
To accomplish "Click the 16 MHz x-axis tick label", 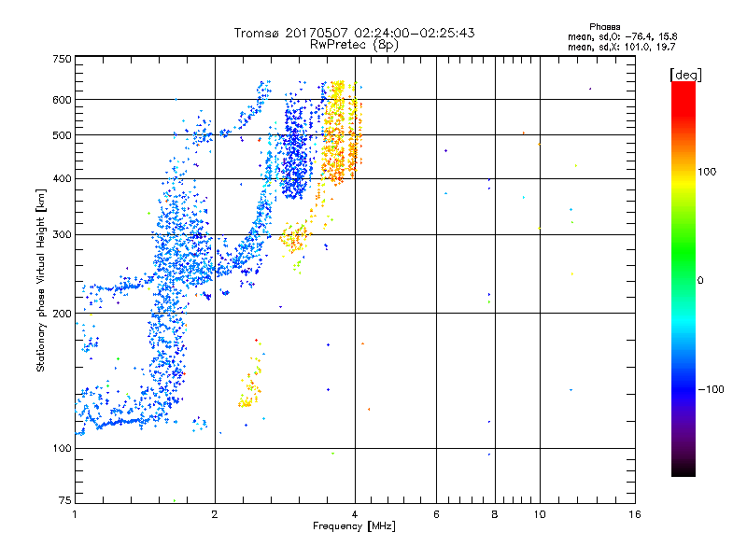I will tap(635, 514).
